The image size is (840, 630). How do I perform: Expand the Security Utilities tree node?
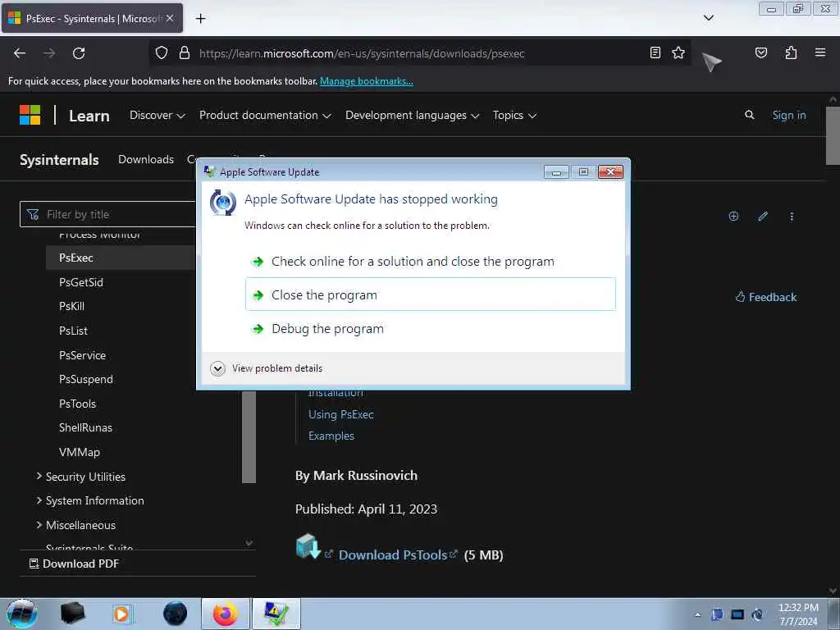pos(39,476)
